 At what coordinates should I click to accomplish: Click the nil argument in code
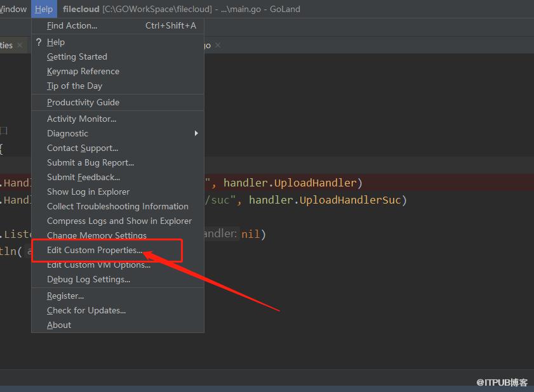coord(251,234)
